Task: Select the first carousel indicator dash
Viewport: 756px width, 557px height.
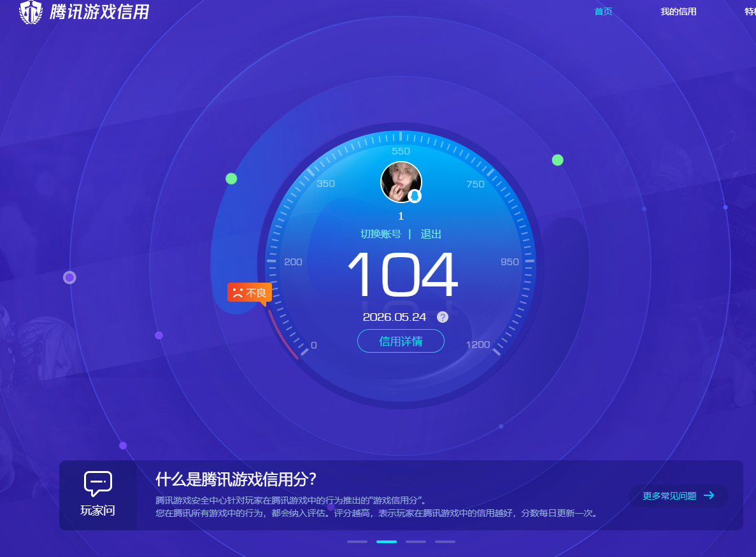Action: click(x=357, y=542)
